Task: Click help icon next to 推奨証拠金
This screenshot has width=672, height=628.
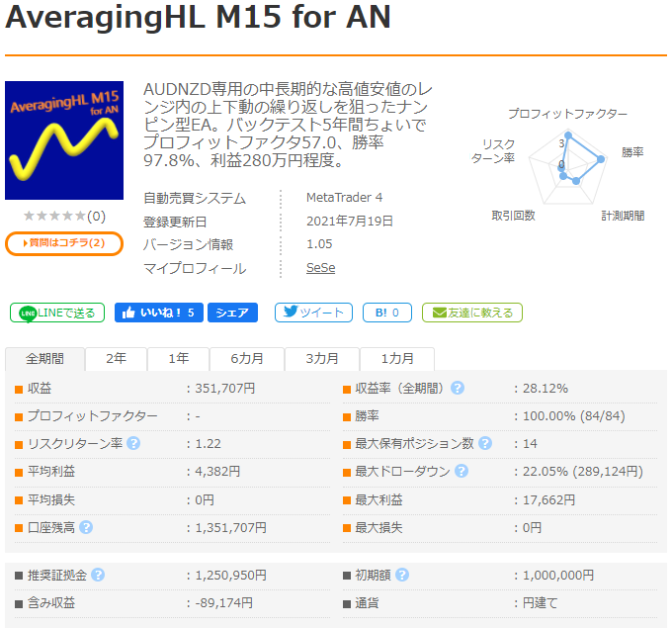Action: pyautogui.click(x=98, y=575)
